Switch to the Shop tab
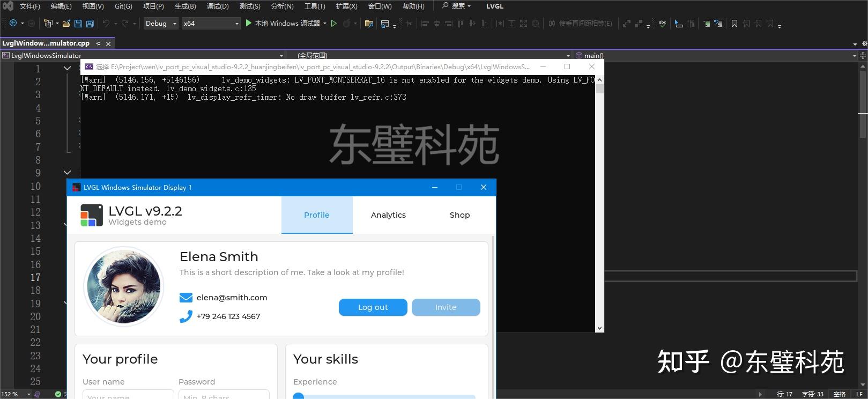Image resolution: width=868 pixels, height=399 pixels. (x=459, y=215)
